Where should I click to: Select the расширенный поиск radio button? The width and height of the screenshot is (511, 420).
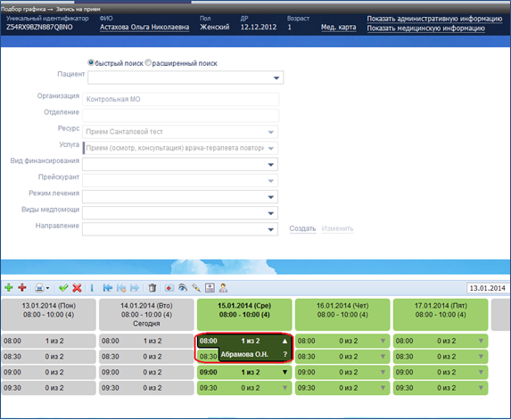coord(148,62)
